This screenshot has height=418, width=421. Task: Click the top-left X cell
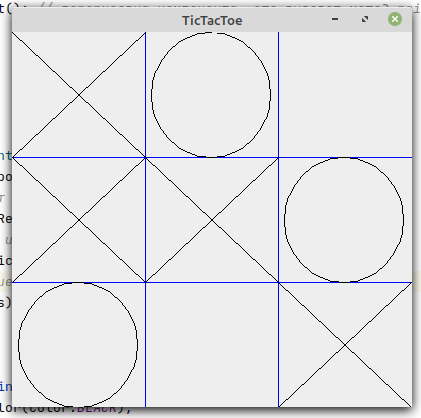click(x=79, y=94)
